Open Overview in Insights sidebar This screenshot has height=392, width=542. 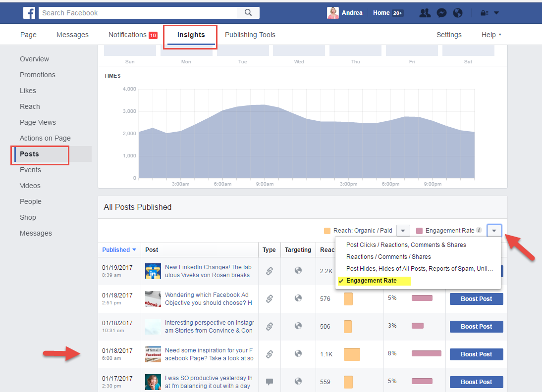point(35,59)
